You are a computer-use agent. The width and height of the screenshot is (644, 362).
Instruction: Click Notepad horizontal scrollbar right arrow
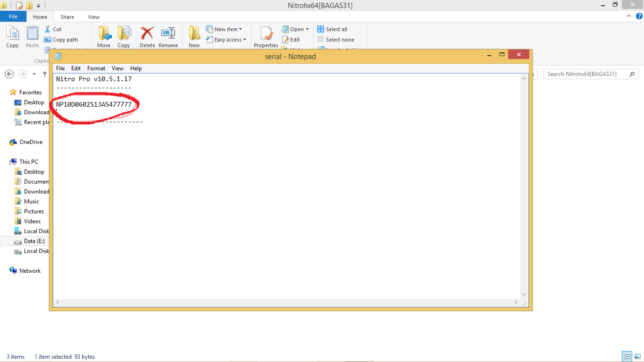coord(516,302)
